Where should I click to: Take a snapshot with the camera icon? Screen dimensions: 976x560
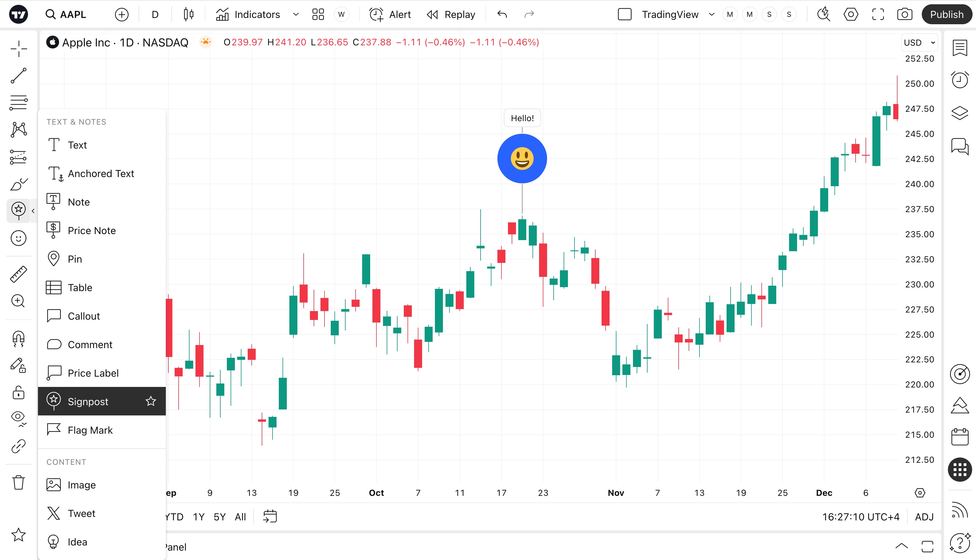coord(904,15)
